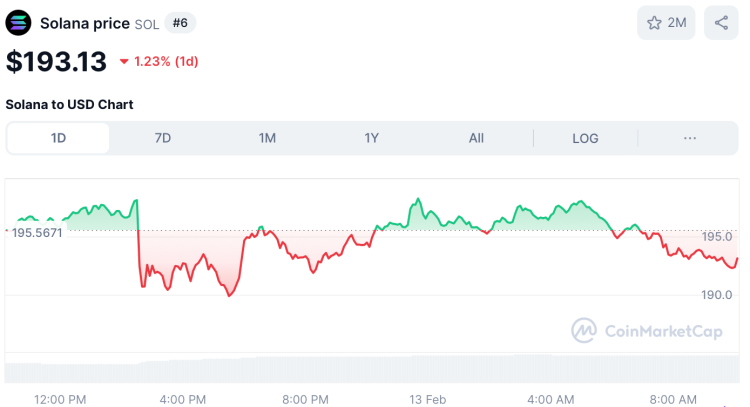The image size is (750, 407).
Task: Open the share button
Action: [x=721, y=22]
